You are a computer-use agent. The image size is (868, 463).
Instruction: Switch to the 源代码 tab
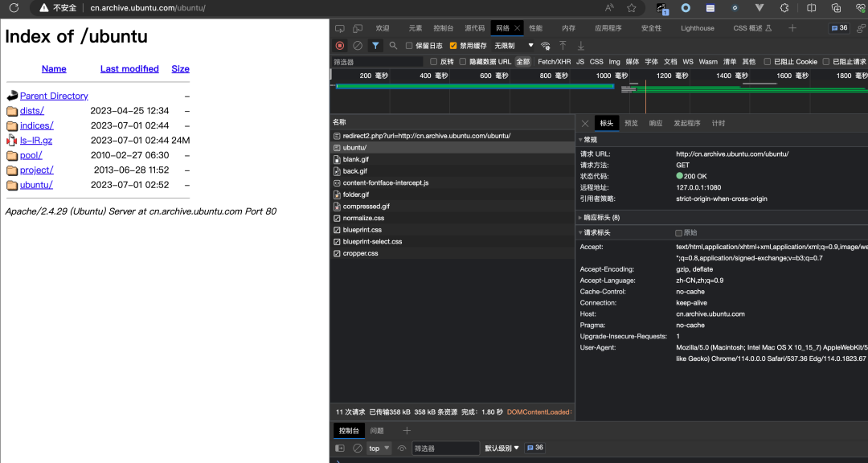(474, 28)
